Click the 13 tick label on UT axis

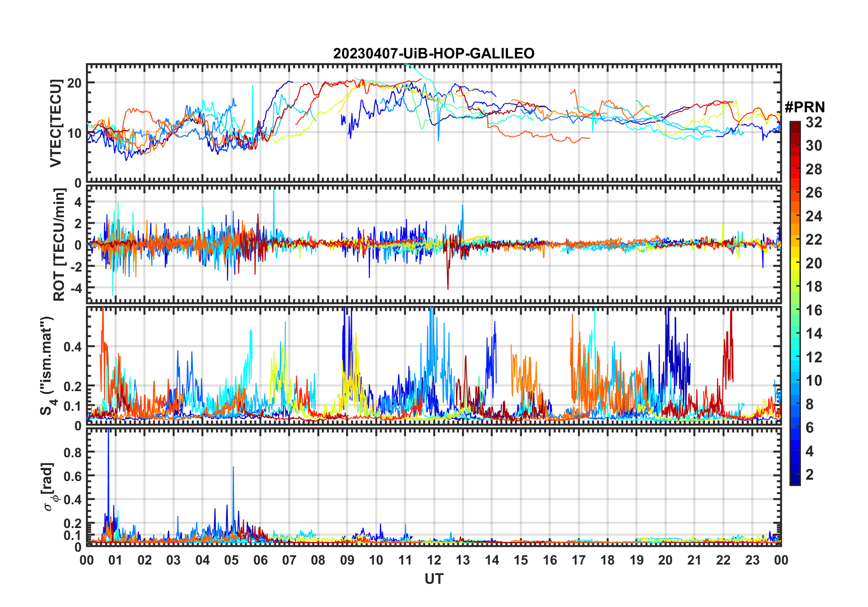(x=463, y=560)
